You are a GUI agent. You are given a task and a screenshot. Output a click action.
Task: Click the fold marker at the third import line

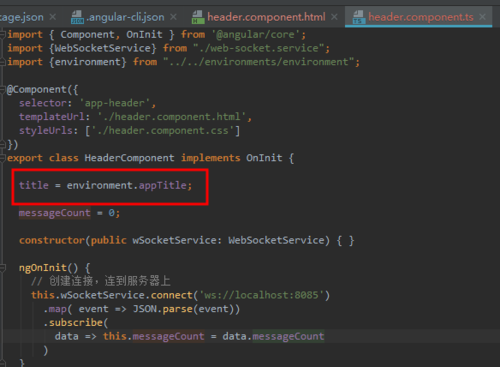(3, 62)
